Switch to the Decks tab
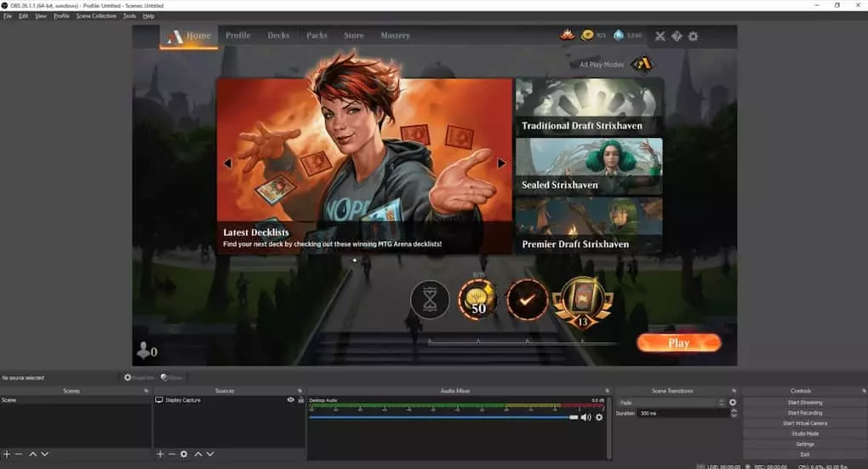Image resolution: width=868 pixels, height=469 pixels. tap(278, 36)
